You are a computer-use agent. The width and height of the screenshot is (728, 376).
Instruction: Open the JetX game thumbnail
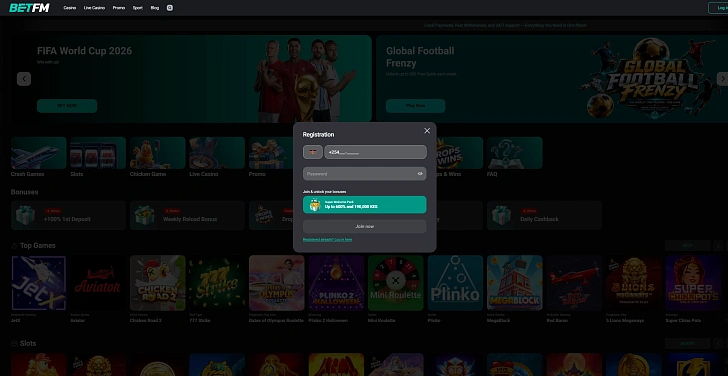(x=39, y=283)
